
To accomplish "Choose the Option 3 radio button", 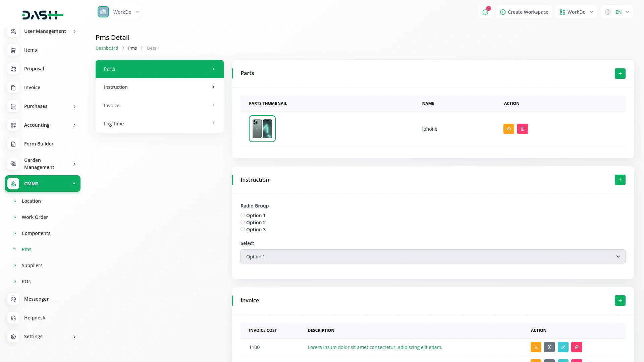I will pos(243,229).
